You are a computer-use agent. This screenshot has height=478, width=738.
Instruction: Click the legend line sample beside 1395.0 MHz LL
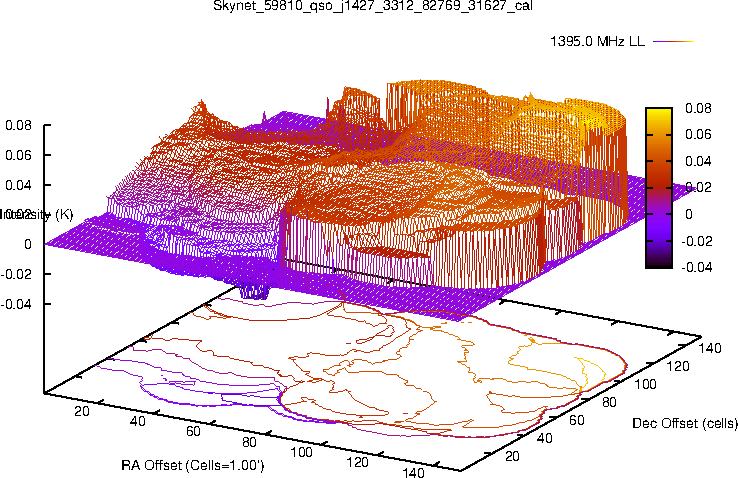click(674, 41)
